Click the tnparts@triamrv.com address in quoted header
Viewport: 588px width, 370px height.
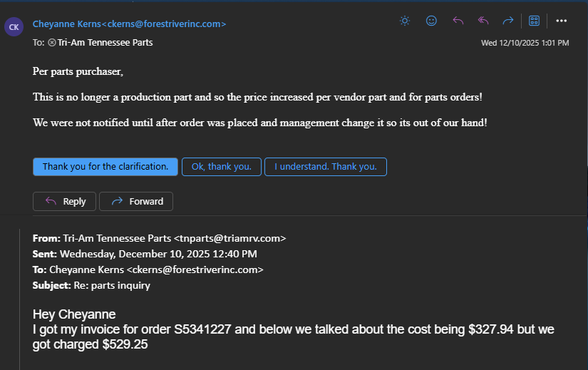point(230,238)
